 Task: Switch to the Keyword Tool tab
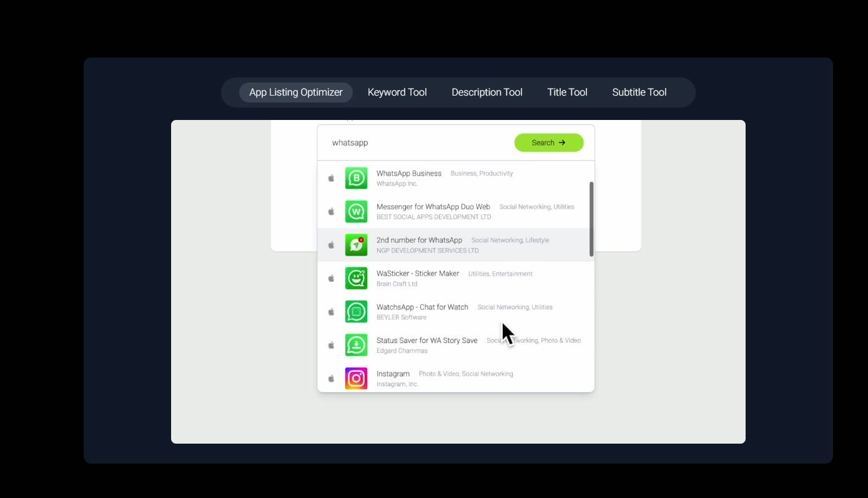(x=397, y=92)
